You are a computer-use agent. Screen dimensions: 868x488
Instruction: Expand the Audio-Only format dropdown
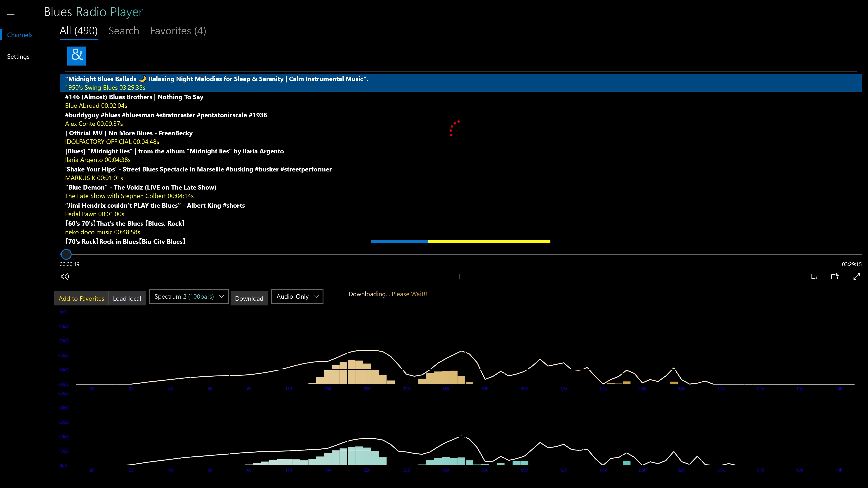coord(297,296)
